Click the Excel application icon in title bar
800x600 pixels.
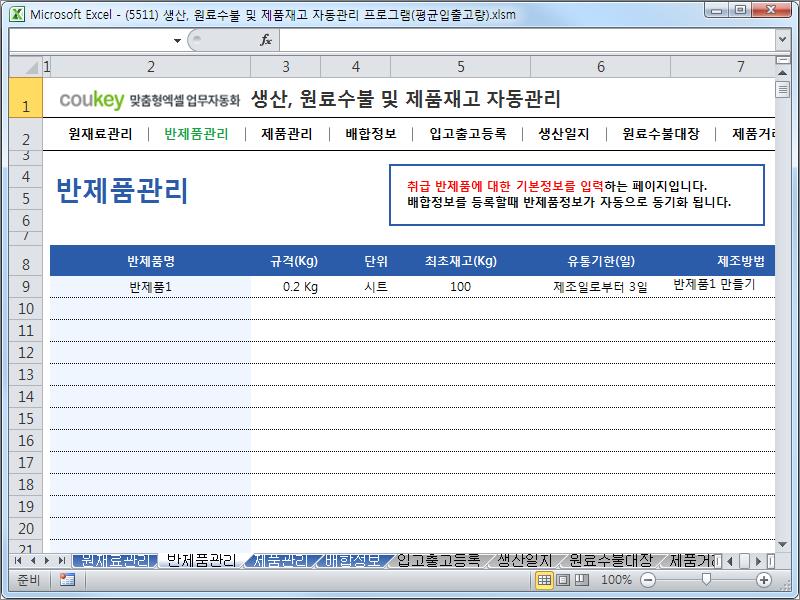17,14
